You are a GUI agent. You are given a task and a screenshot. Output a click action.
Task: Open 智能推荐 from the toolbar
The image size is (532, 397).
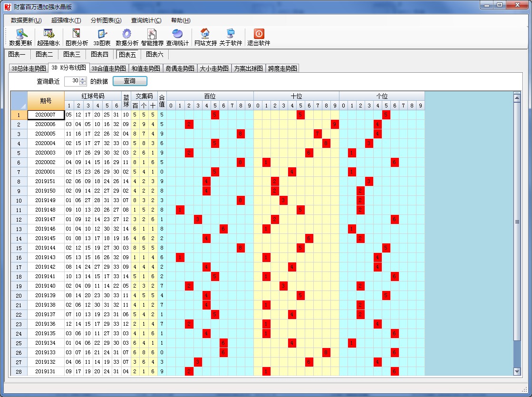coord(152,37)
